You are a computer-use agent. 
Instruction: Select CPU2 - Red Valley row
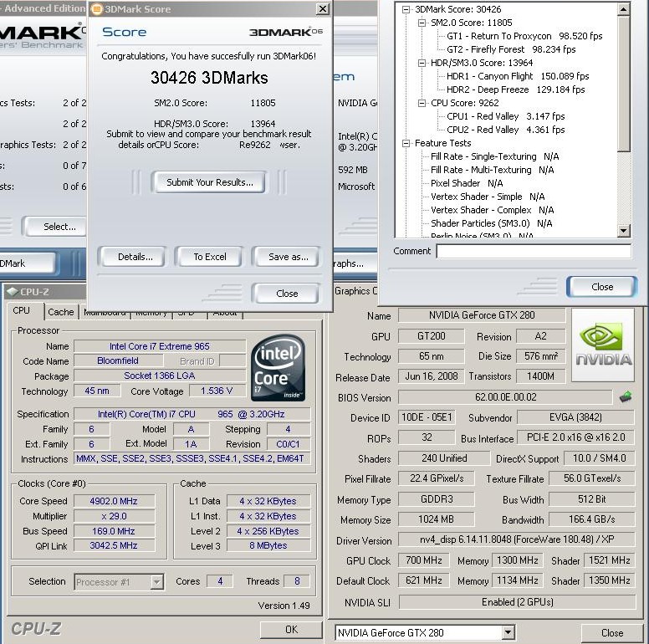coord(506,130)
